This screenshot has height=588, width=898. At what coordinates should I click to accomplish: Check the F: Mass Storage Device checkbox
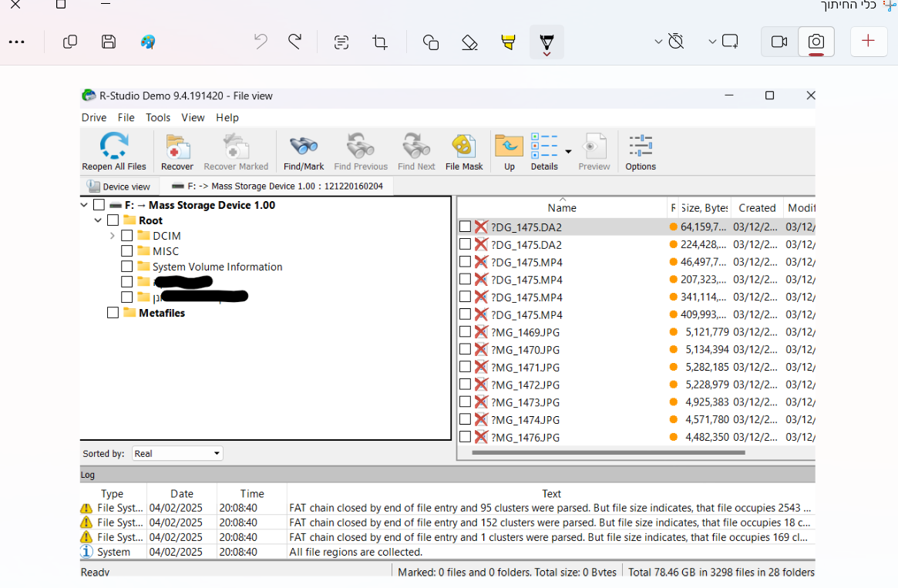(99, 205)
